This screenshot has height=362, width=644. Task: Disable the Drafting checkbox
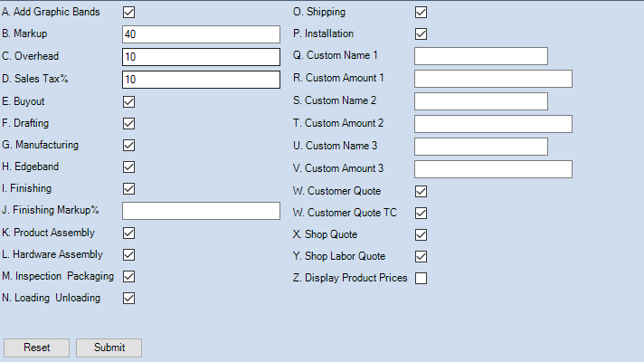pyautogui.click(x=128, y=123)
